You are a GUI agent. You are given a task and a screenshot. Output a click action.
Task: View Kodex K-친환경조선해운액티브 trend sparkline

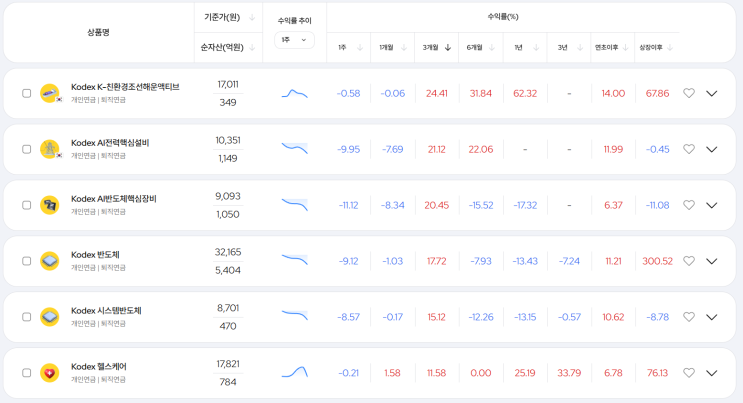pyautogui.click(x=294, y=93)
